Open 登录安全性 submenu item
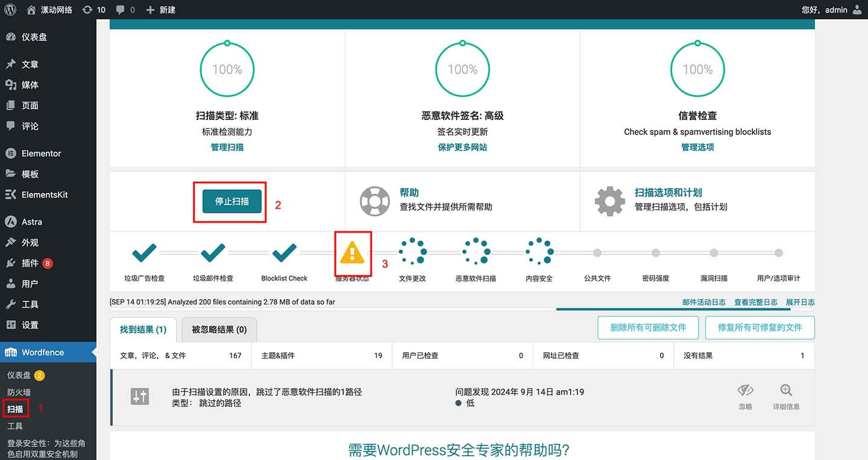 point(46,448)
